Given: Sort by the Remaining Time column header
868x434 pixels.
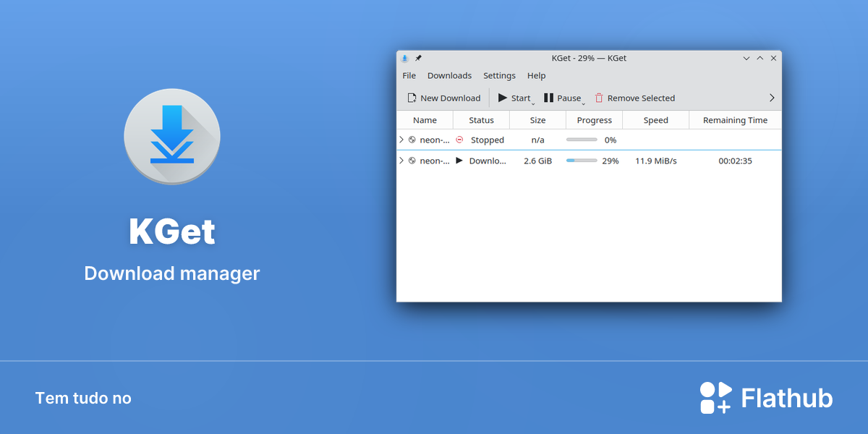Looking at the screenshot, I should pos(736,120).
